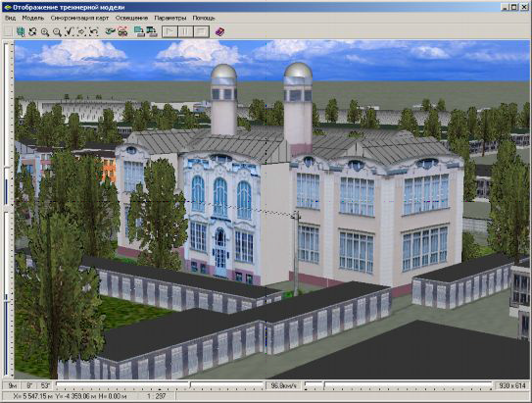532x403 pixels.
Task: Open the Освещение menu
Action: click(131, 18)
